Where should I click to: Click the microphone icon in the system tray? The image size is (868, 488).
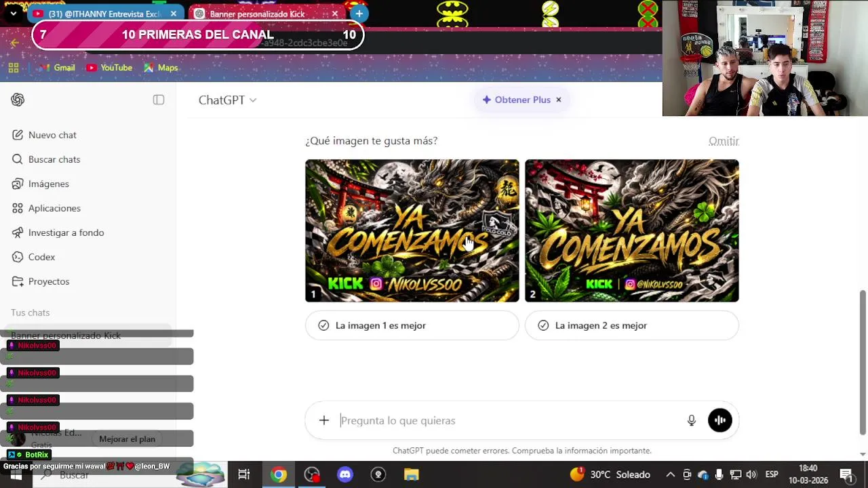tap(719, 474)
